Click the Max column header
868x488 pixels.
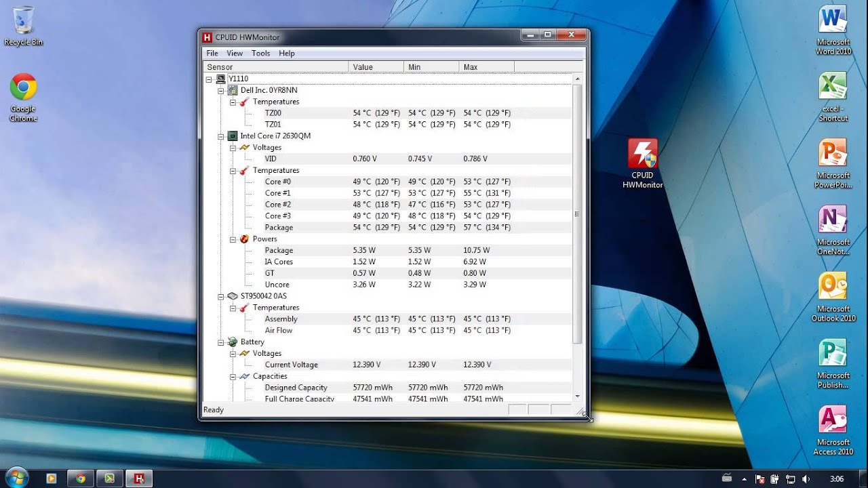pyautogui.click(x=487, y=67)
